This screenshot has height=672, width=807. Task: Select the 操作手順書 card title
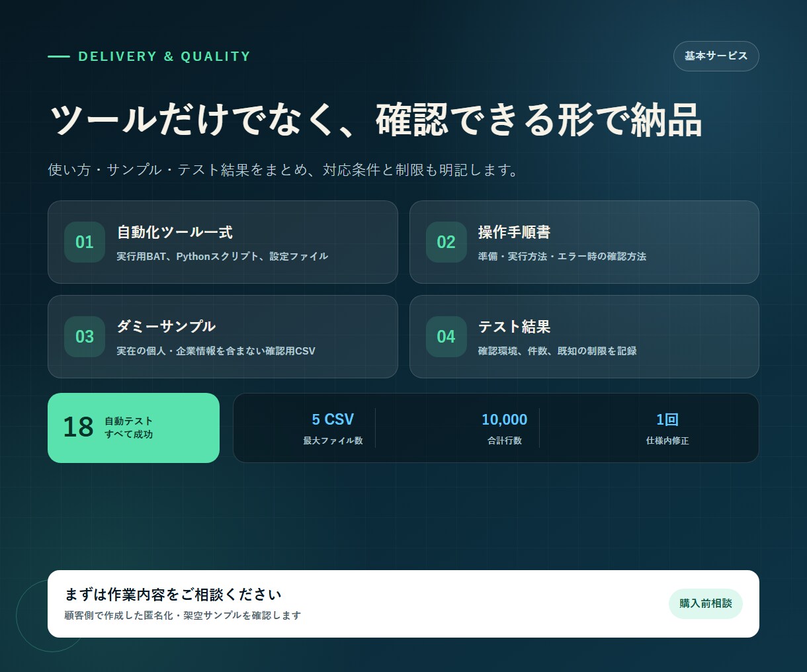point(514,232)
